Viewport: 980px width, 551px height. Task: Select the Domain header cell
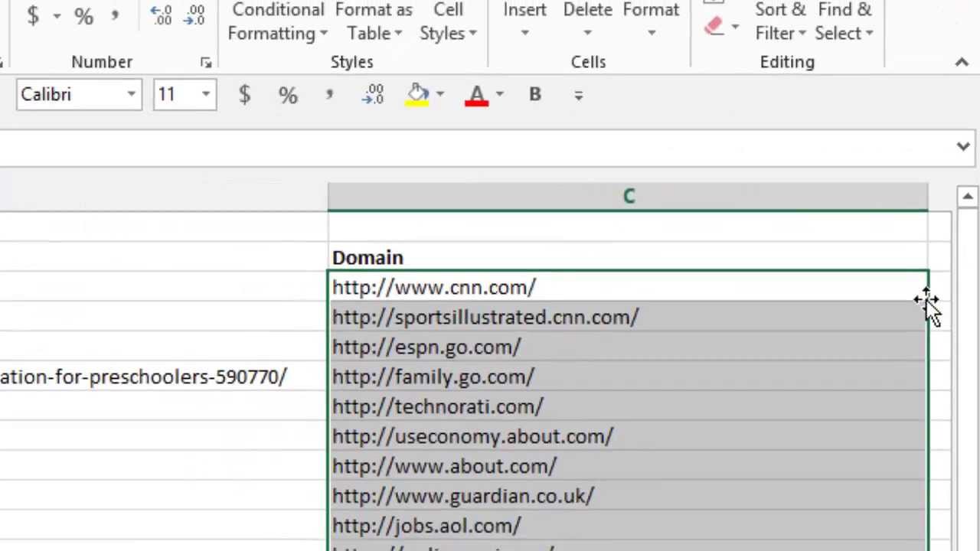click(x=628, y=257)
